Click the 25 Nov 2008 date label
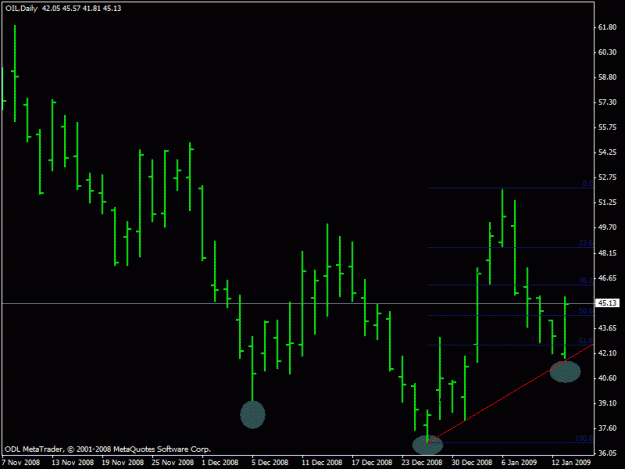Viewport: 625px width, 469px height. point(173,463)
